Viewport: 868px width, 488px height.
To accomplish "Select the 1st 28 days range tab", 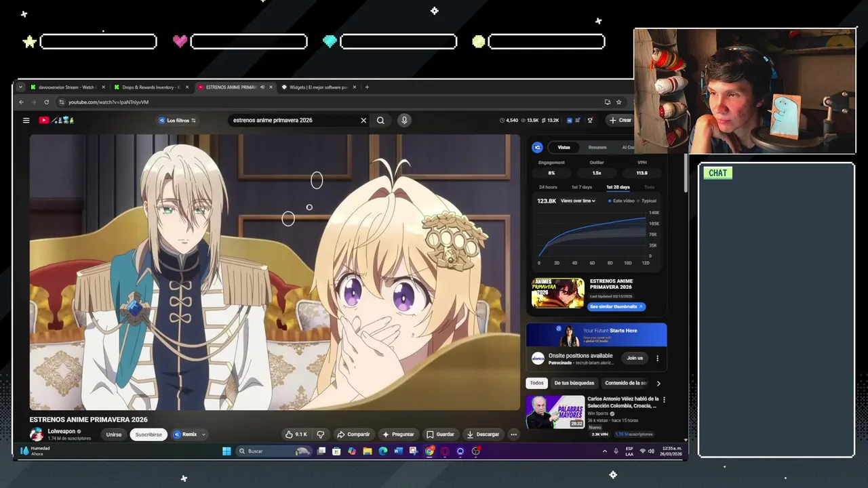I will (618, 187).
